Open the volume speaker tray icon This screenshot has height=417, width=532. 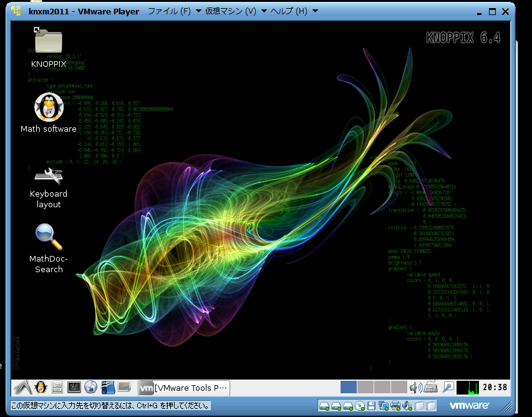pyautogui.click(x=415, y=388)
